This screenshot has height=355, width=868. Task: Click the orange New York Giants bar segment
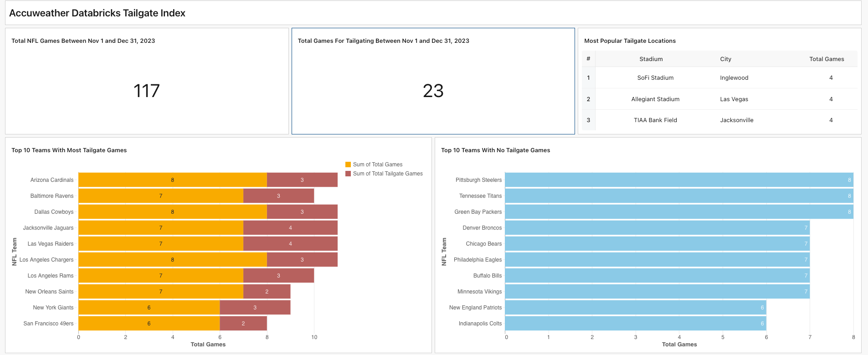click(149, 308)
